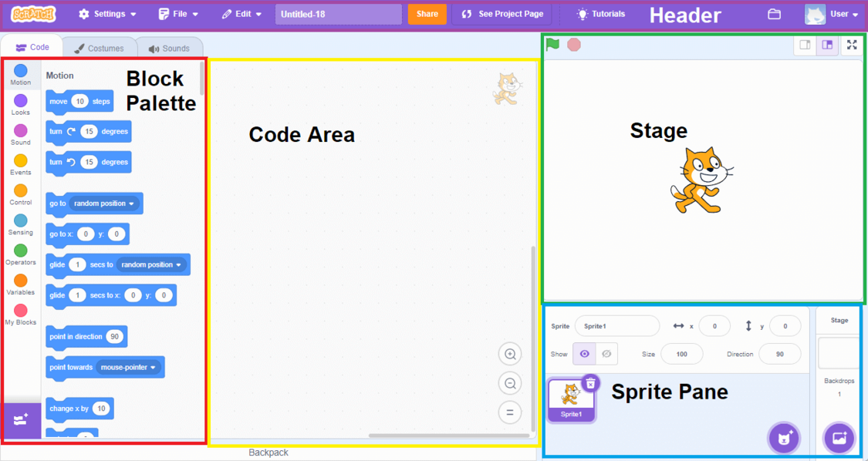Click Choose a Sprite cat button
This screenshot has width=868, height=461.
coord(784,439)
